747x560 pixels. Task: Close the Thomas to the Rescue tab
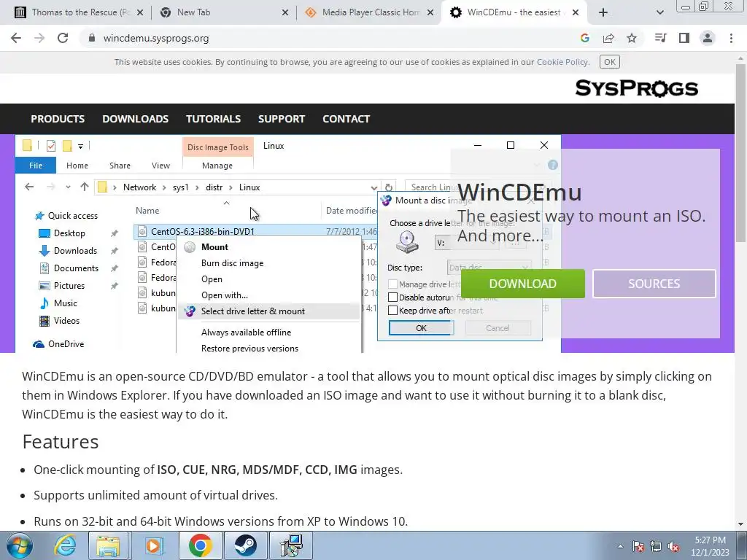pyautogui.click(x=140, y=12)
